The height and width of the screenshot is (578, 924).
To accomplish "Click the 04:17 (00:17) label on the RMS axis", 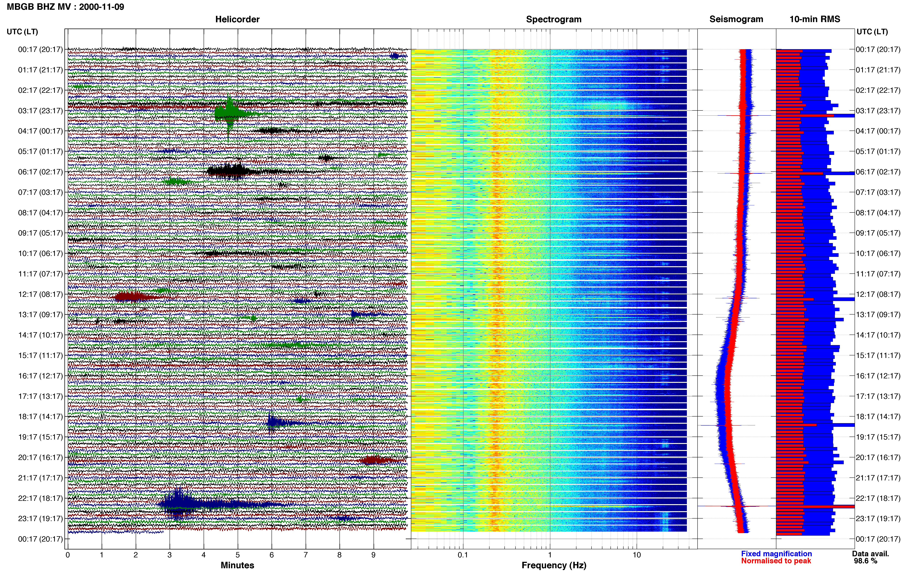I will (878, 131).
